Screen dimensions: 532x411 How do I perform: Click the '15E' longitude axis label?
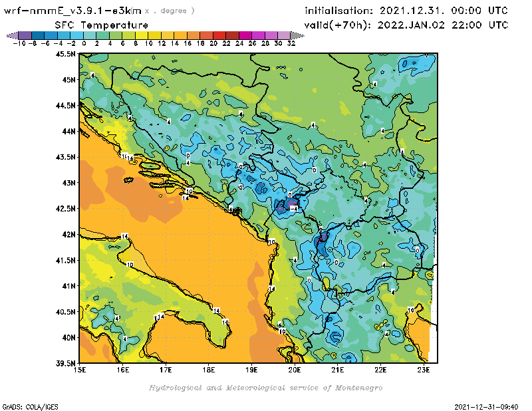coord(80,370)
